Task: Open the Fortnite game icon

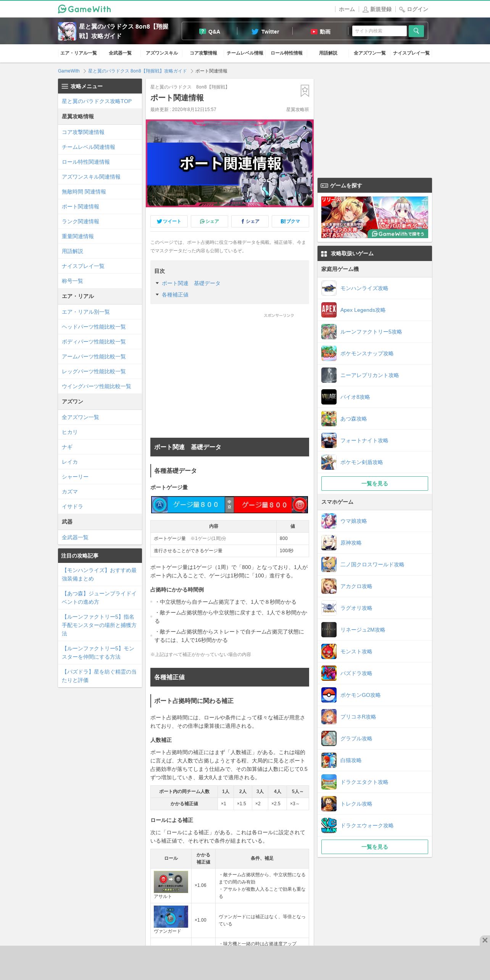Action: click(329, 440)
